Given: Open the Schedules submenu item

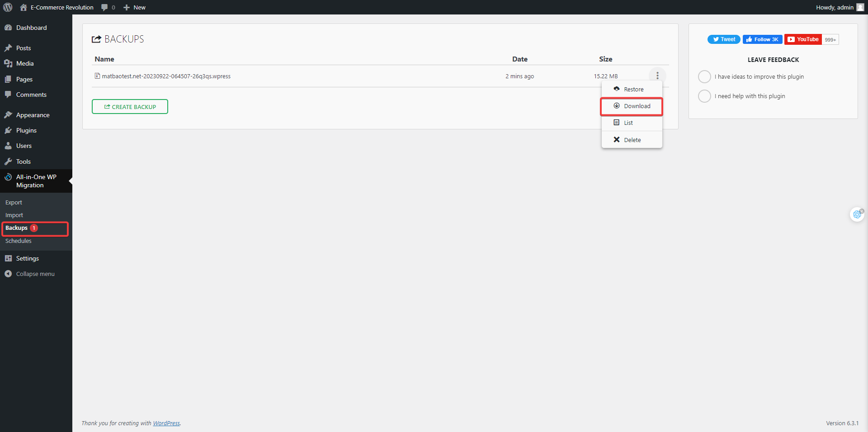Looking at the screenshot, I should [x=19, y=241].
